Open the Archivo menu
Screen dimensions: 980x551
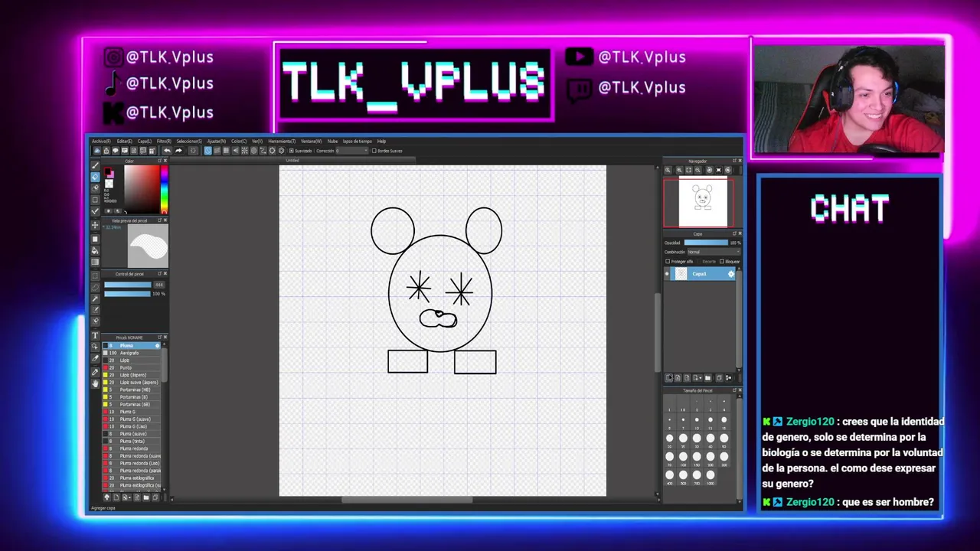click(101, 141)
